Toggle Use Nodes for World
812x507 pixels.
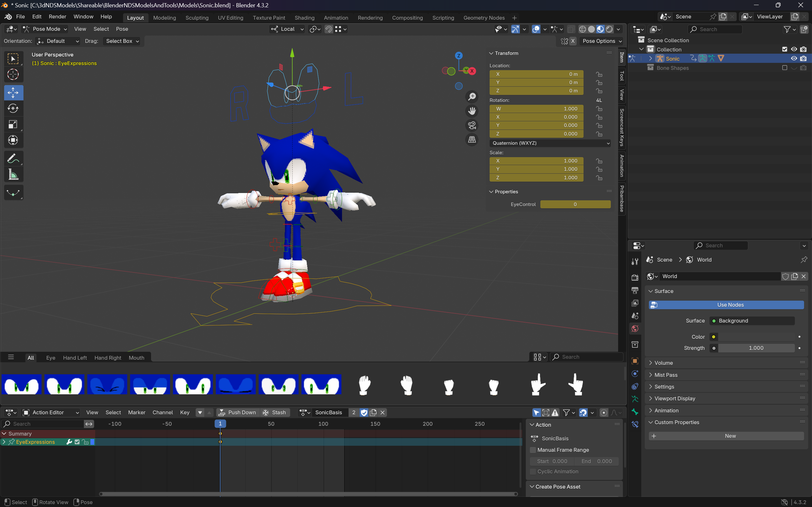(x=726, y=305)
